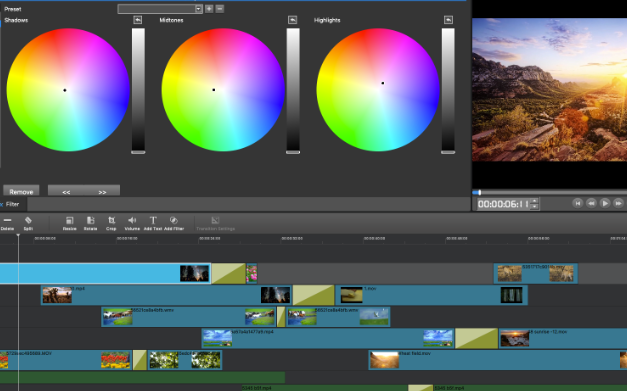This screenshot has width=627, height=391.
Task: Select the small pink flowers clip
Action: tap(252, 273)
